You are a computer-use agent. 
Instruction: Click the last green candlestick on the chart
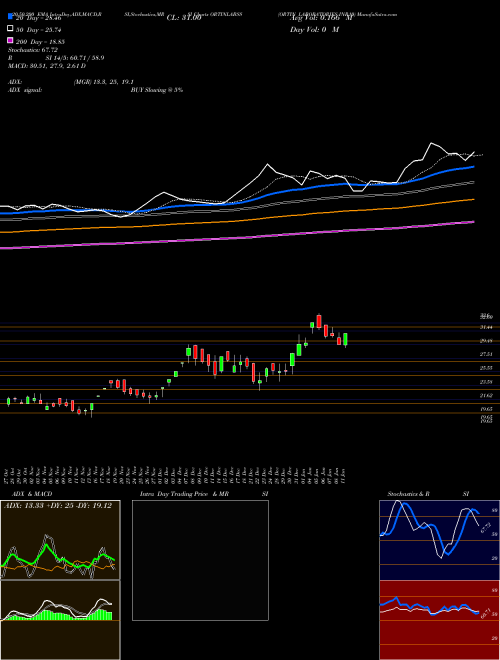coord(345,339)
